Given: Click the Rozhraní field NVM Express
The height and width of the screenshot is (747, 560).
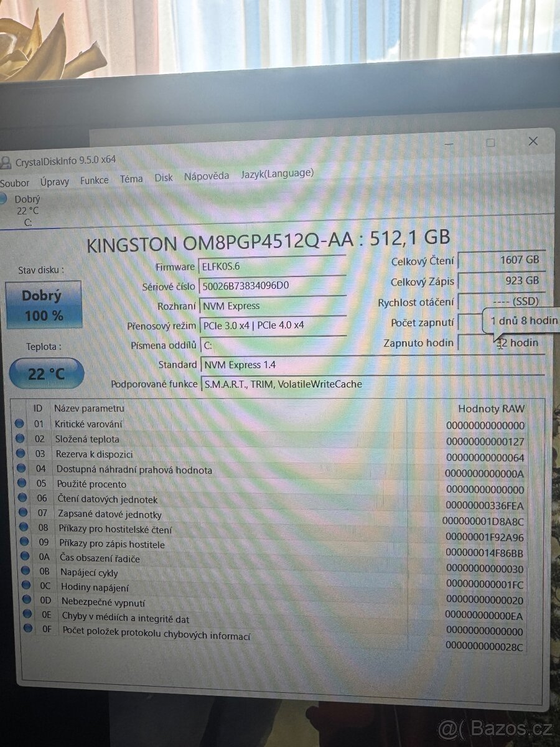Looking at the screenshot, I should (x=273, y=306).
